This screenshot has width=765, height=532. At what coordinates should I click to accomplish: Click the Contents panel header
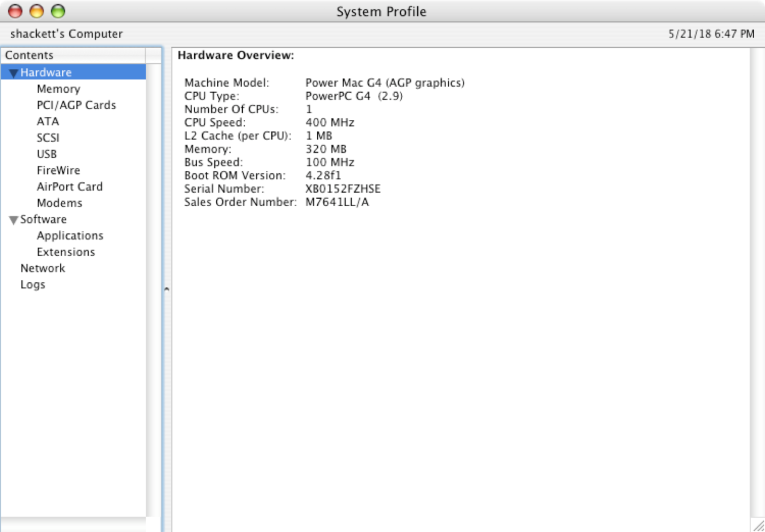point(29,55)
